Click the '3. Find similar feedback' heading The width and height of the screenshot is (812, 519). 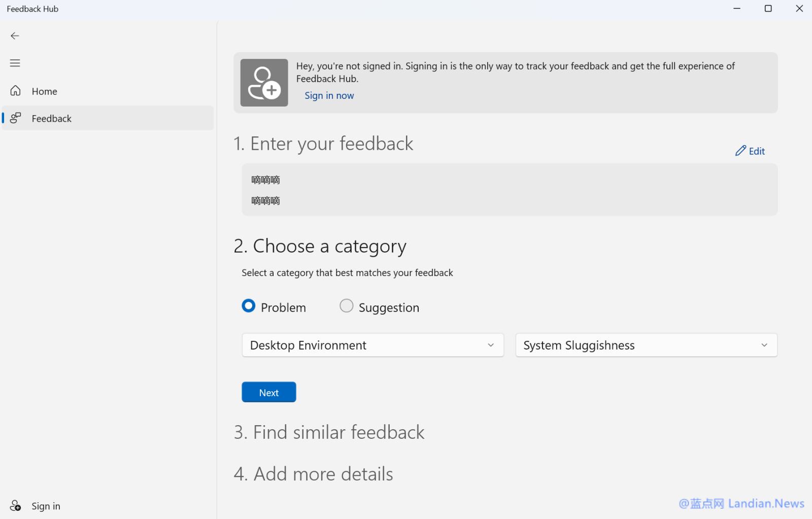tap(329, 432)
